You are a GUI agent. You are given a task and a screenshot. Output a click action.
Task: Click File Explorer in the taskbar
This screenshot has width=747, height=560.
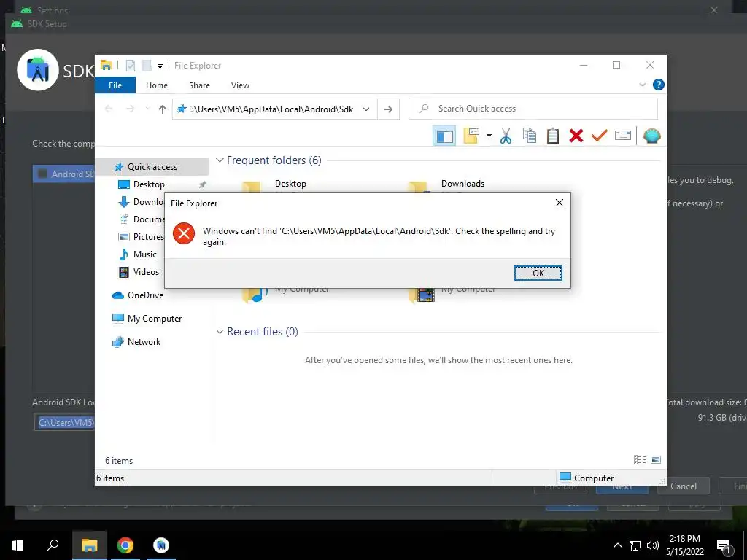click(89, 545)
